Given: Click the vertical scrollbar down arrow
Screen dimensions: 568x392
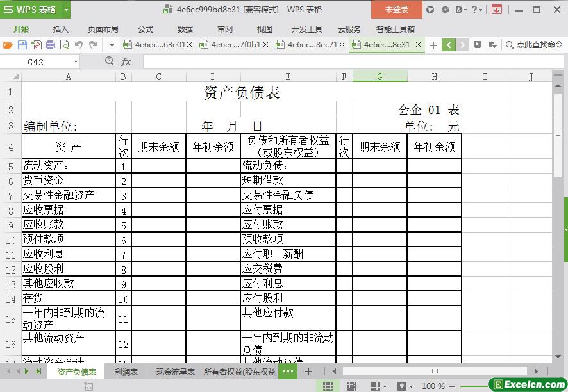Looking at the screenshot, I should tap(558, 357).
